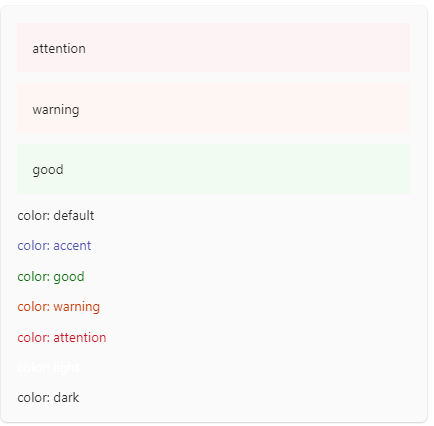
Task: Click empty area of peach warning container
Action: point(247,108)
